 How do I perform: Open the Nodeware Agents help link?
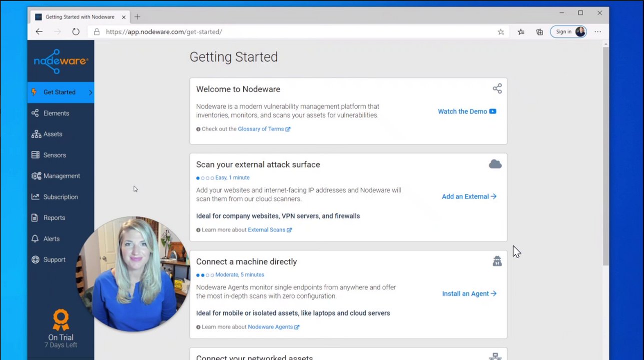coord(273,327)
